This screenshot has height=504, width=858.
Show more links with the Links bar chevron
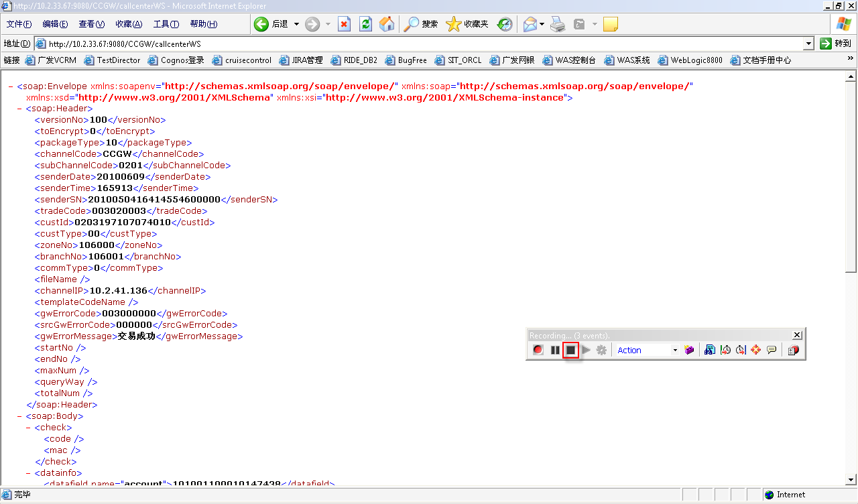click(851, 60)
